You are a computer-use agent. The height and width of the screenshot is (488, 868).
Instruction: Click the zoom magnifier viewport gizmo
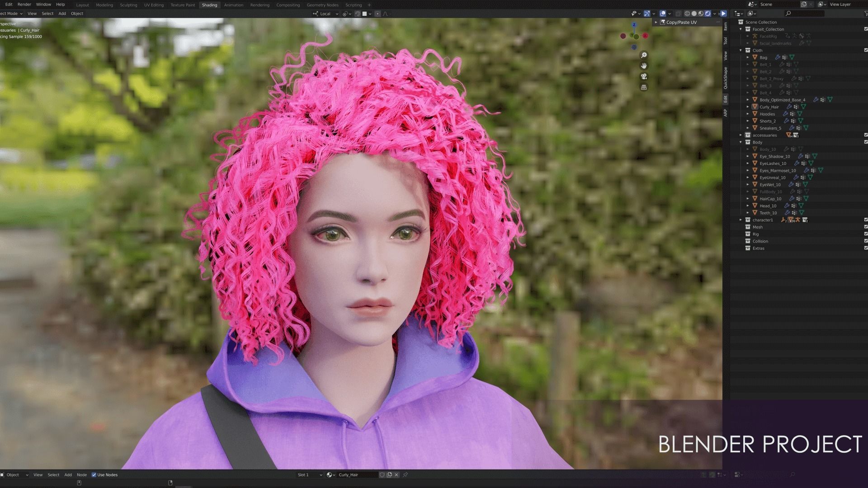644,55
